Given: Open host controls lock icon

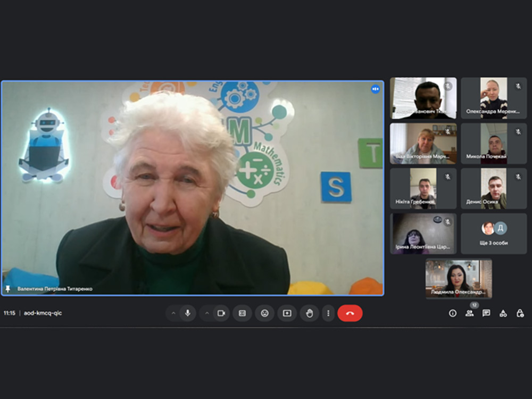Looking at the screenshot, I should (520, 313).
